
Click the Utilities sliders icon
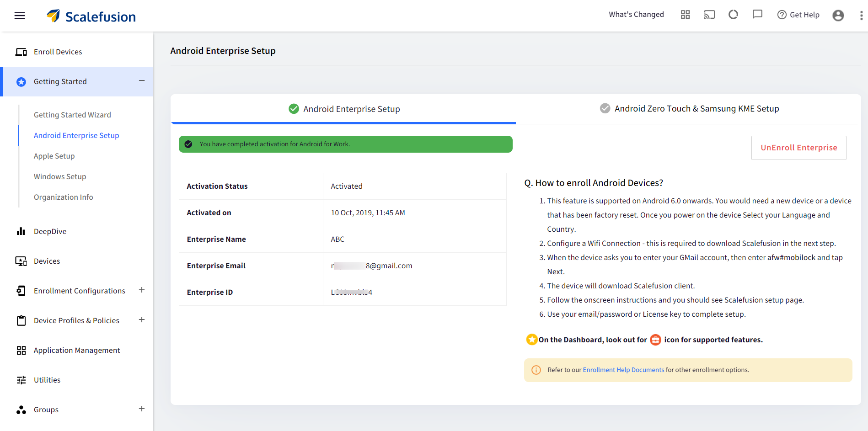tap(21, 380)
